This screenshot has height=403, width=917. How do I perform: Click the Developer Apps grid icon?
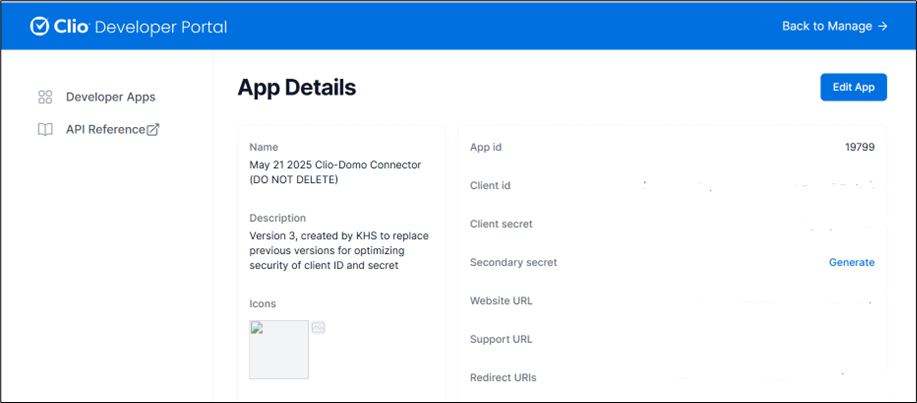click(x=45, y=97)
